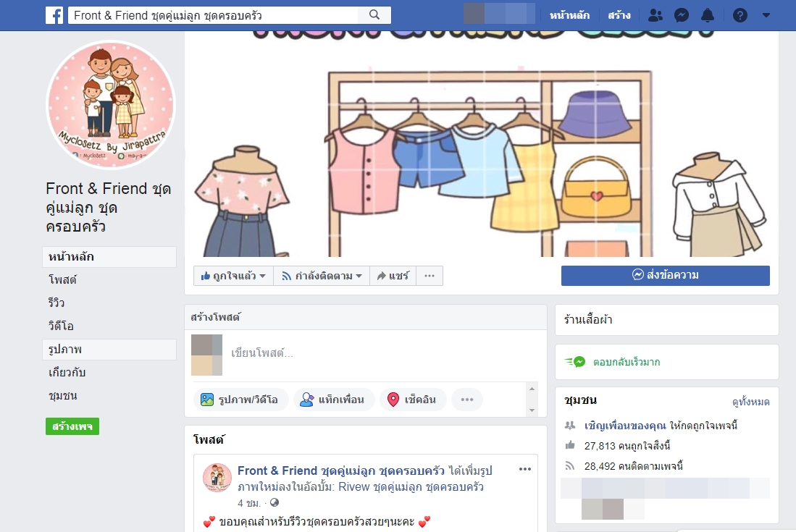Click Send Message button (ส่งข้อความ)

[665, 276]
